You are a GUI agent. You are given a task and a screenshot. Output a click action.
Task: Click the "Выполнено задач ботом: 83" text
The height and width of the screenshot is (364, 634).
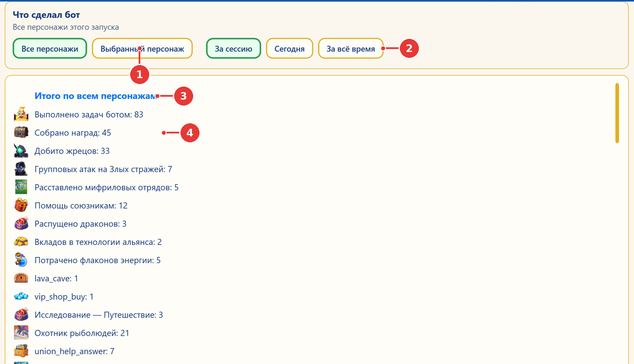89,114
